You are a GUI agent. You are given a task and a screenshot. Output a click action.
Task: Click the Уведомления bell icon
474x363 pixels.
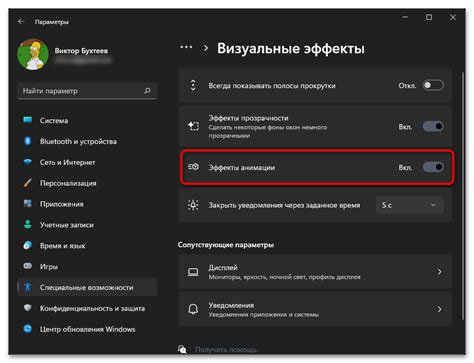(193, 309)
